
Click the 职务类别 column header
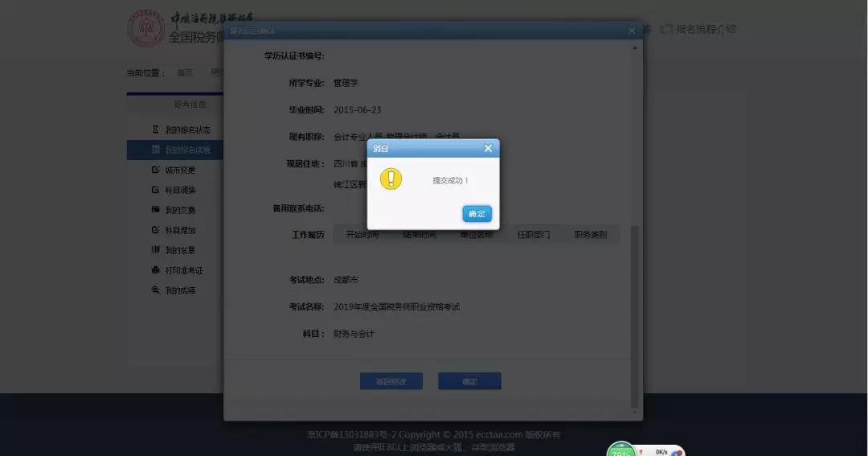[591, 235]
